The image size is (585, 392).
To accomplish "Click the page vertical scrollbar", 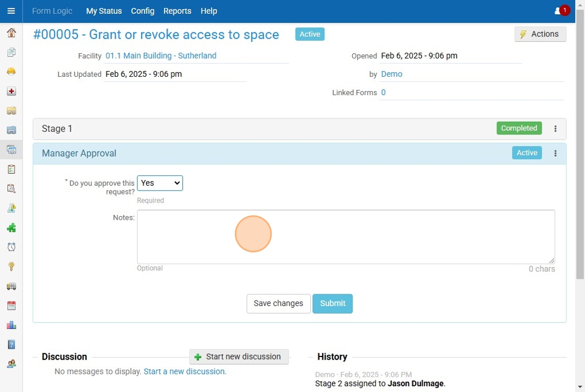I will (x=580, y=145).
